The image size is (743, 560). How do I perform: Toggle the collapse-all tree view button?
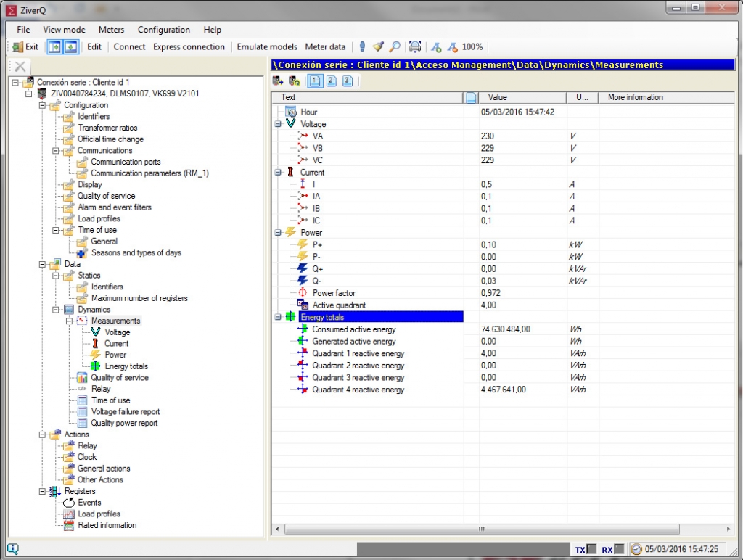[x=71, y=47]
